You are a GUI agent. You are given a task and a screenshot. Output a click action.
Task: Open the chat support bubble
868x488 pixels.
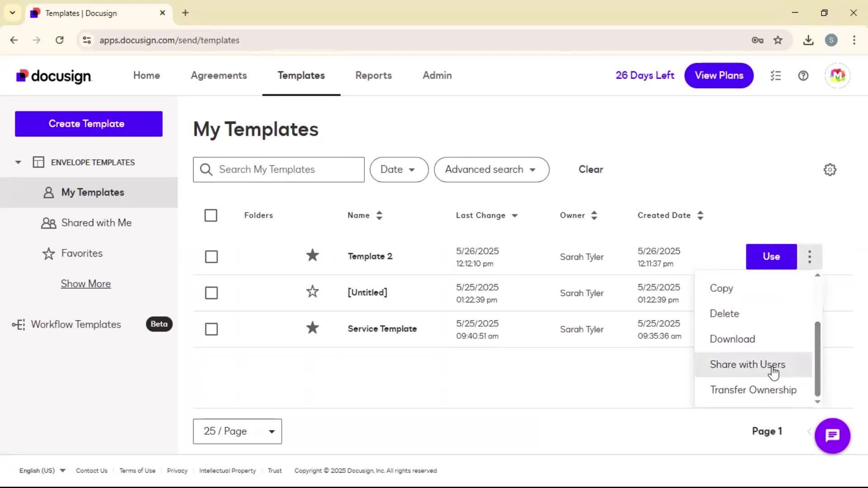832,436
